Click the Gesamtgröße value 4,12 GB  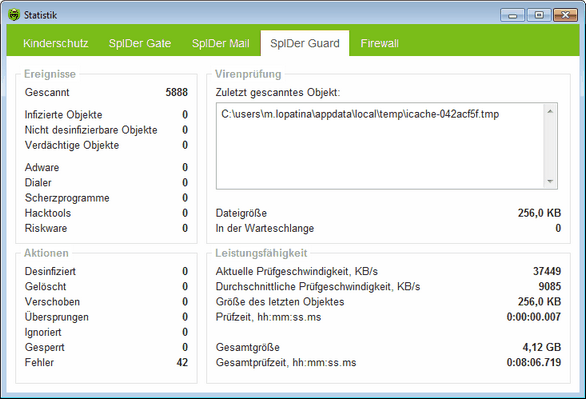coord(542,347)
